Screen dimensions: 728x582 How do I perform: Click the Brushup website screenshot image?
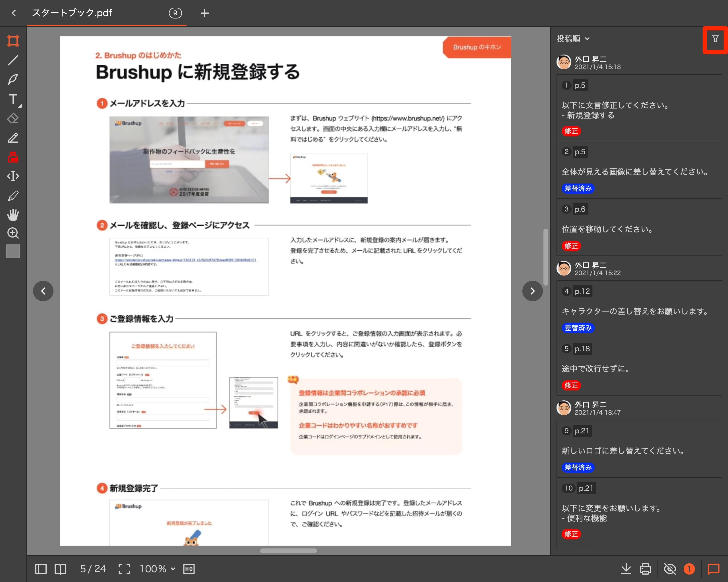(x=189, y=160)
